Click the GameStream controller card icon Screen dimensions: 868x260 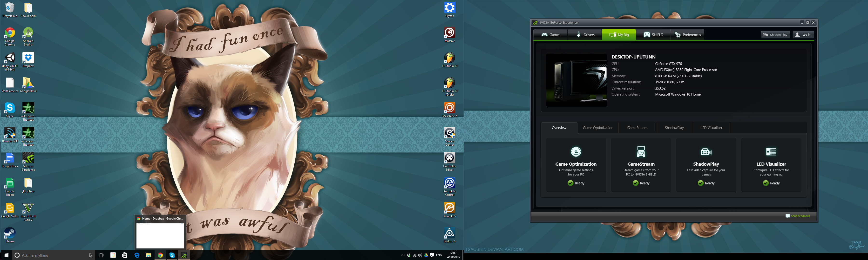[641, 152]
